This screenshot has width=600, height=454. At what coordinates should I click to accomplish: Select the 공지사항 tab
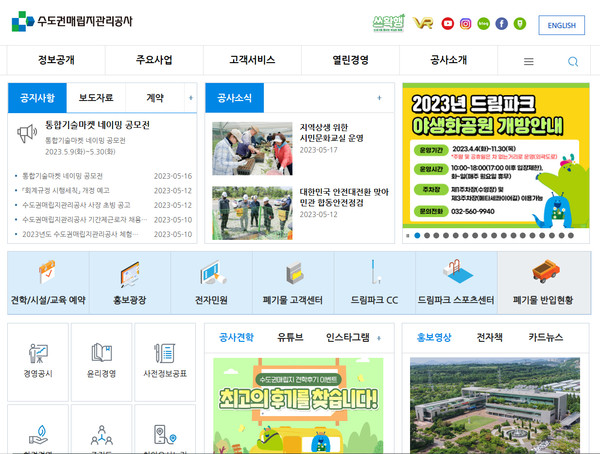[x=37, y=98]
